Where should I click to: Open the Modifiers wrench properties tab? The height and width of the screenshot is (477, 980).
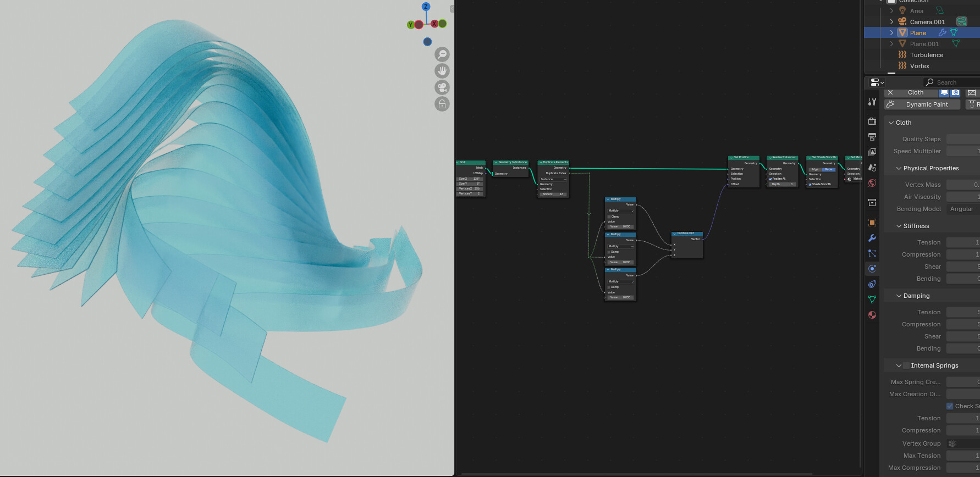tap(872, 238)
